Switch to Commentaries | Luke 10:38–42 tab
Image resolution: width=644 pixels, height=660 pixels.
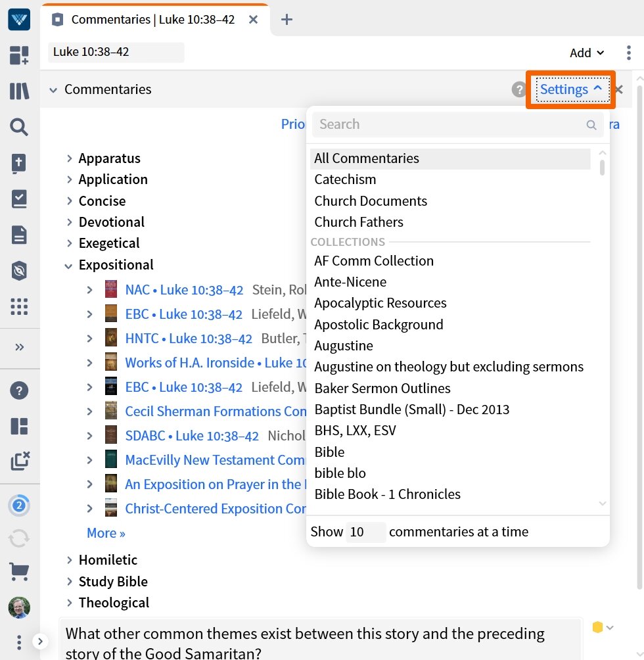(x=152, y=19)
